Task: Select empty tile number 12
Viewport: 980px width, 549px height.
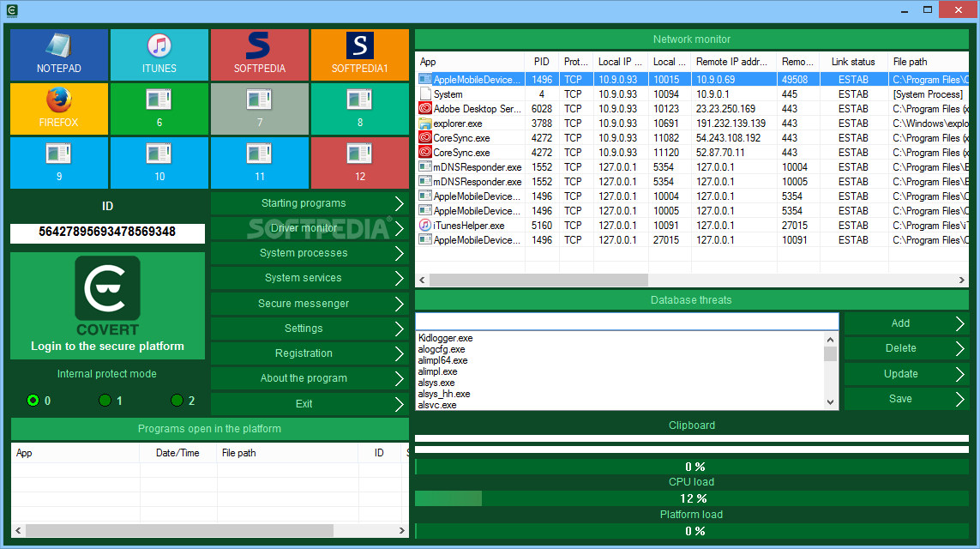Action: coord(360,163)
